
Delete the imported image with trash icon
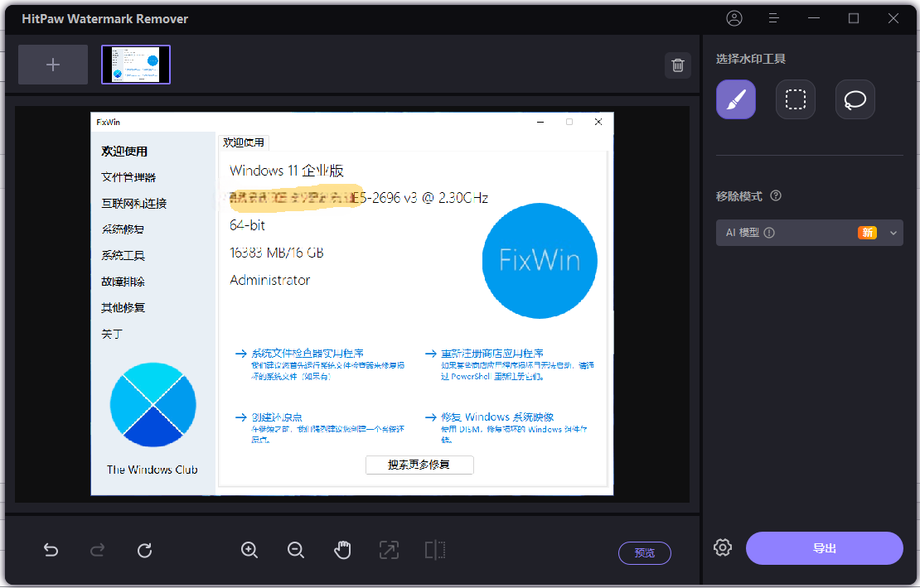tap(678, 65)
